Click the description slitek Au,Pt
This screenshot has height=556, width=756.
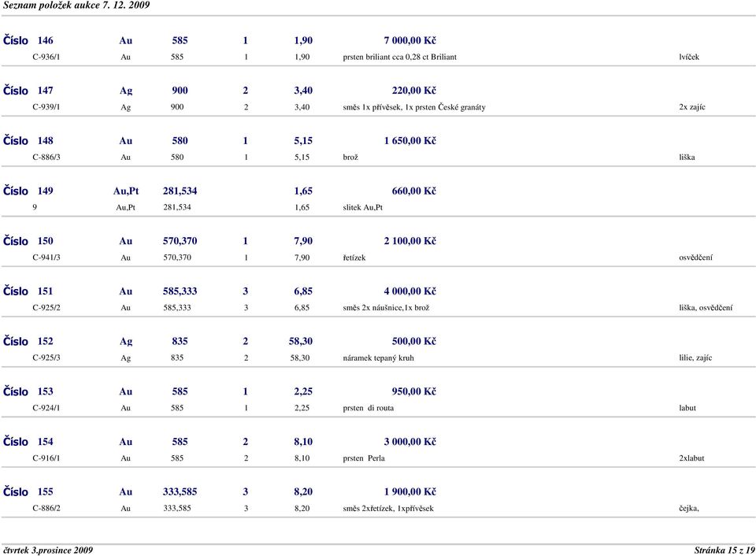[x=362, y=207]
